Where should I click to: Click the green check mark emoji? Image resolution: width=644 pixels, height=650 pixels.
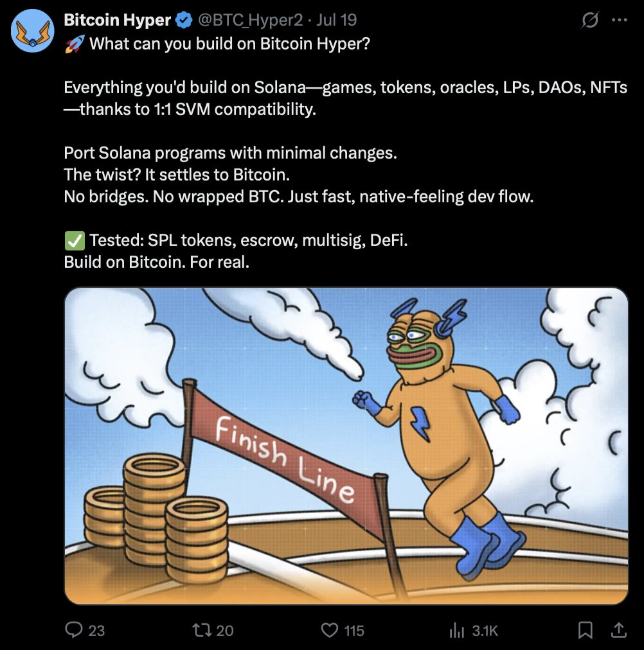(x=74, y=241)
